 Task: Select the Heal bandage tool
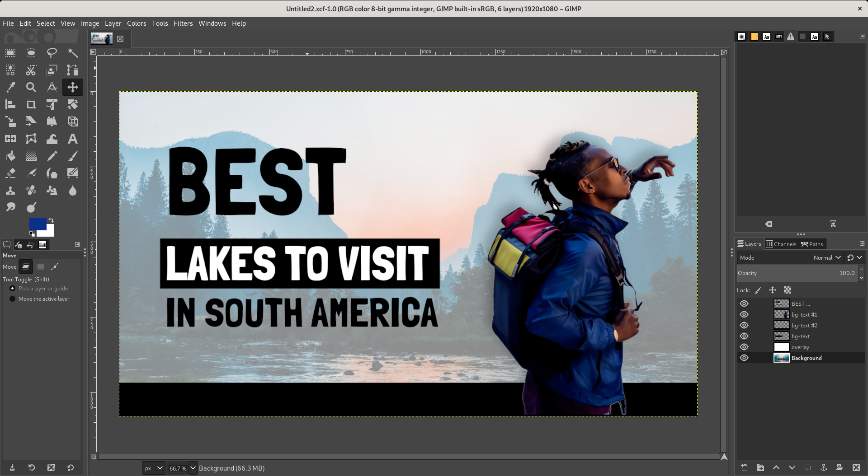(x=31, y=191)
